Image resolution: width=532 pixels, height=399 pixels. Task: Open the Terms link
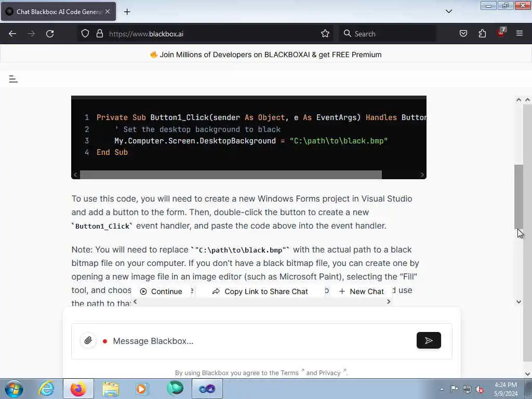pos(289,373)
